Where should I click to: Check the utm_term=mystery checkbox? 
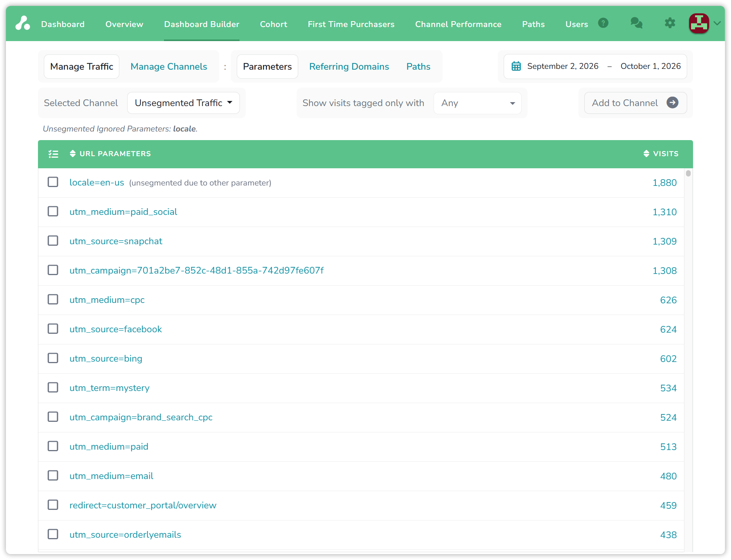tap(53, 387)
